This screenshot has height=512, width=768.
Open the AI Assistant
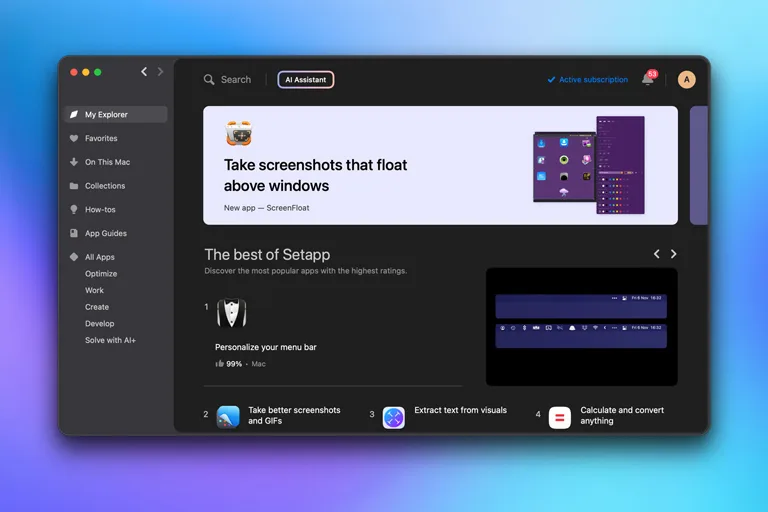click(x=306, y=79)
